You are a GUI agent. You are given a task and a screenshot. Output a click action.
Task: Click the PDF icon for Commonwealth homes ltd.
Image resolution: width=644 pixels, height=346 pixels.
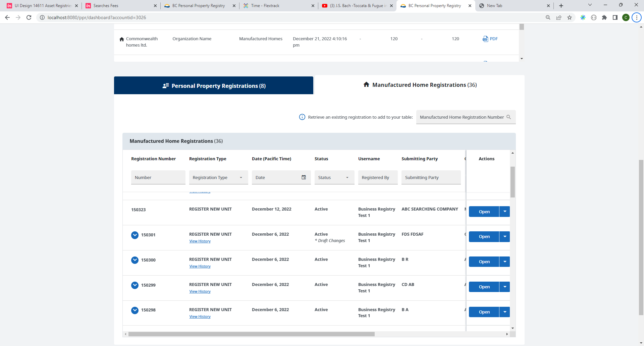tap(486, 39)
